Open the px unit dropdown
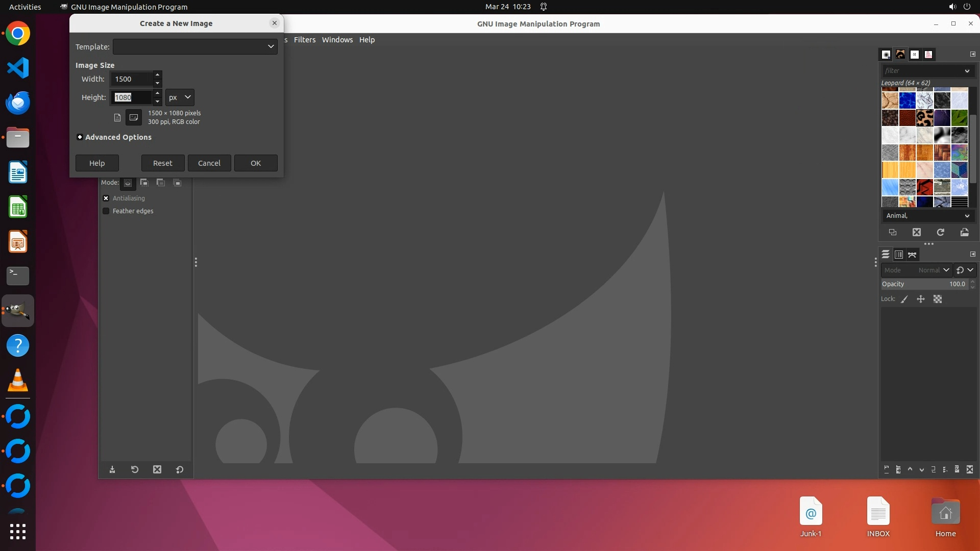Screen dimensions: 980x551 [180, 97]
